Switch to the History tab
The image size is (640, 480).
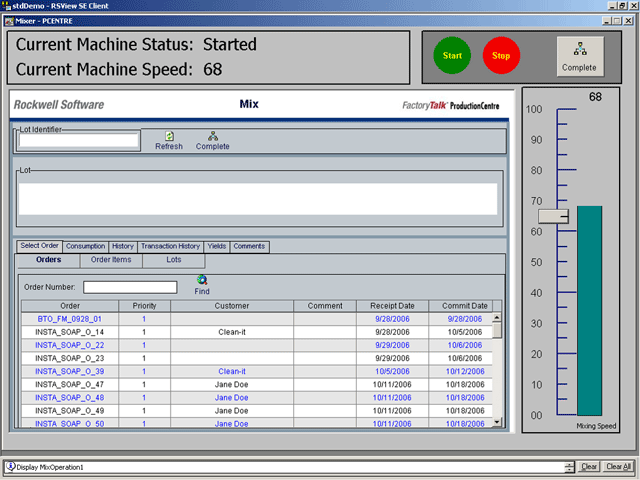click(x=123, y=247)
